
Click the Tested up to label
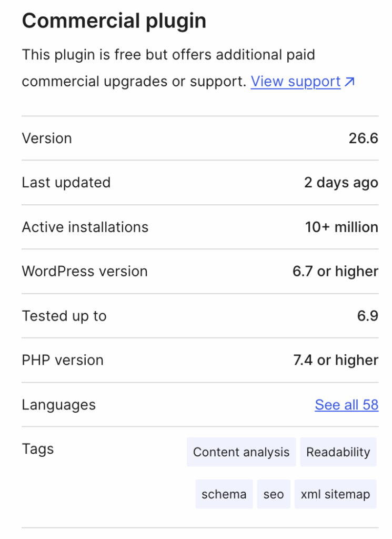tap(64, 316)
